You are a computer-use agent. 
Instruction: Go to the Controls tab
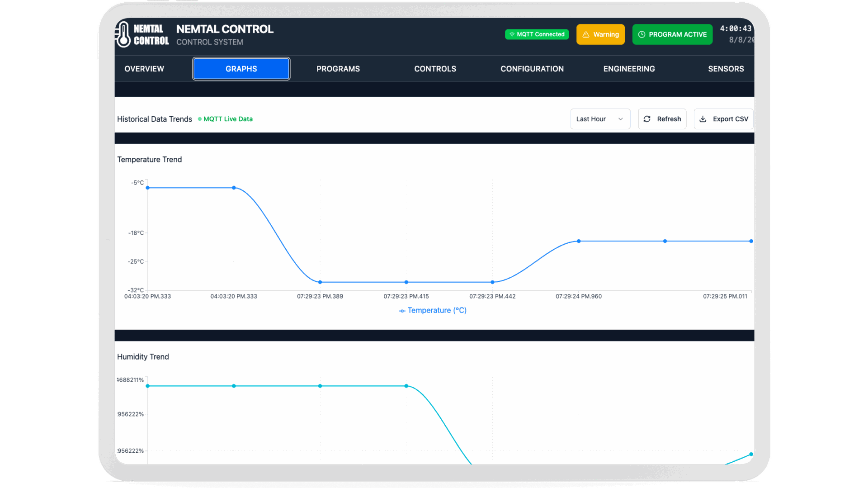click(x=435, y=69)
